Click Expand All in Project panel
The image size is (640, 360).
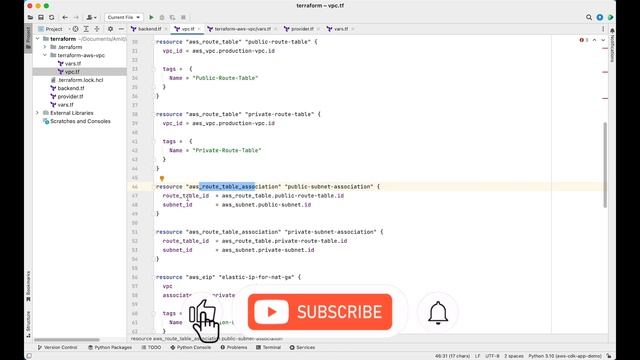86,29
